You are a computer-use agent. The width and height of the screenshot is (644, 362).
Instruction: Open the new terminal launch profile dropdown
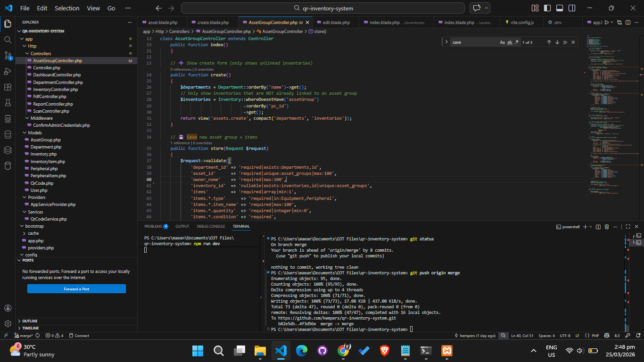(x=591, y=227)
